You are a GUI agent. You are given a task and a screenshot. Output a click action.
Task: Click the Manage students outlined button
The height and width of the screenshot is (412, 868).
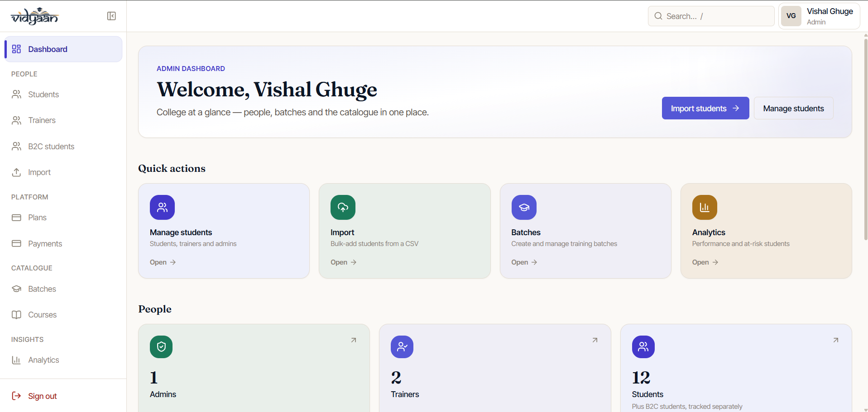click(x=793, y=108)
